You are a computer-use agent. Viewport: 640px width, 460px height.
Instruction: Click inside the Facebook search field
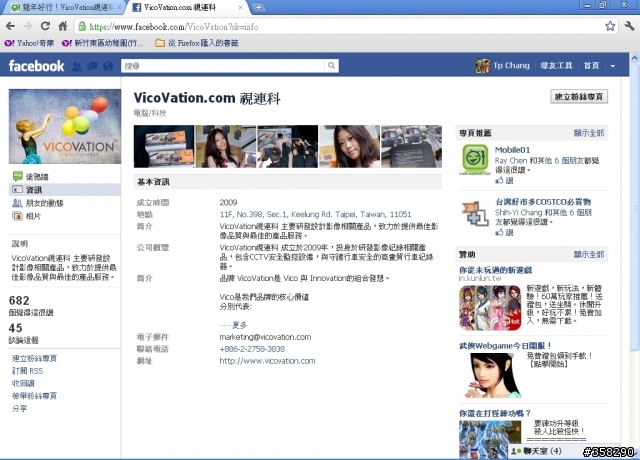tap(223, 66)
